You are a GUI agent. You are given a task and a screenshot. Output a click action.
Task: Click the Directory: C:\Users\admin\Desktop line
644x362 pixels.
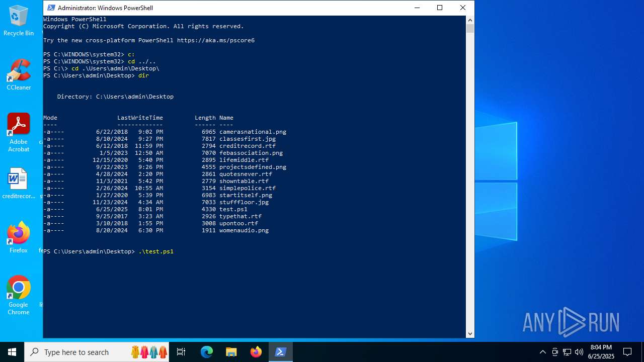pyautogui.click(x=115, y=97)
